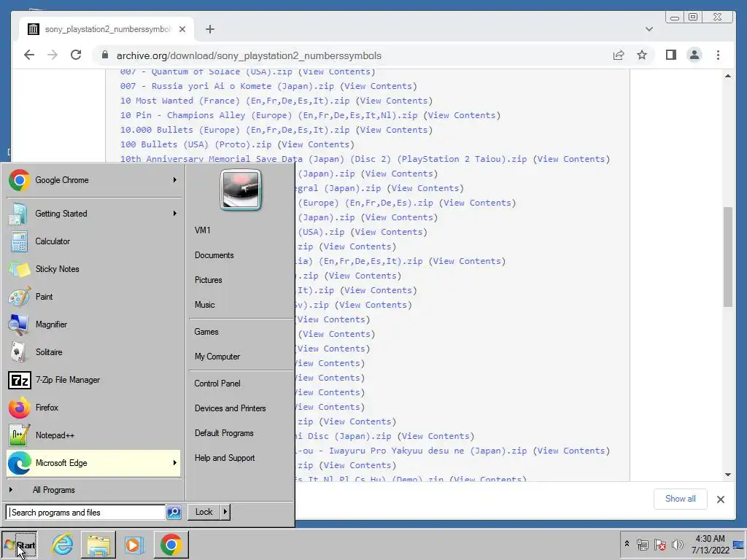747x560 pixels.
Task: Click the search magnifier button
Action: click(x=174, y=513)
